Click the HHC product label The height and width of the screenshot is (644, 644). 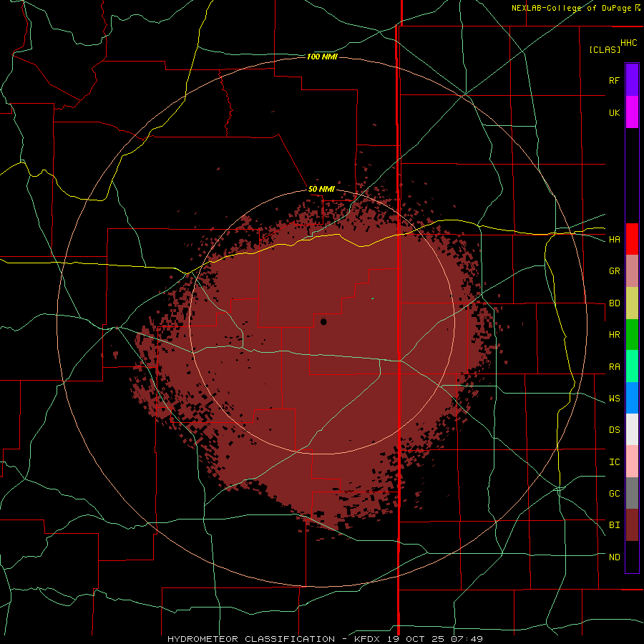629,43
